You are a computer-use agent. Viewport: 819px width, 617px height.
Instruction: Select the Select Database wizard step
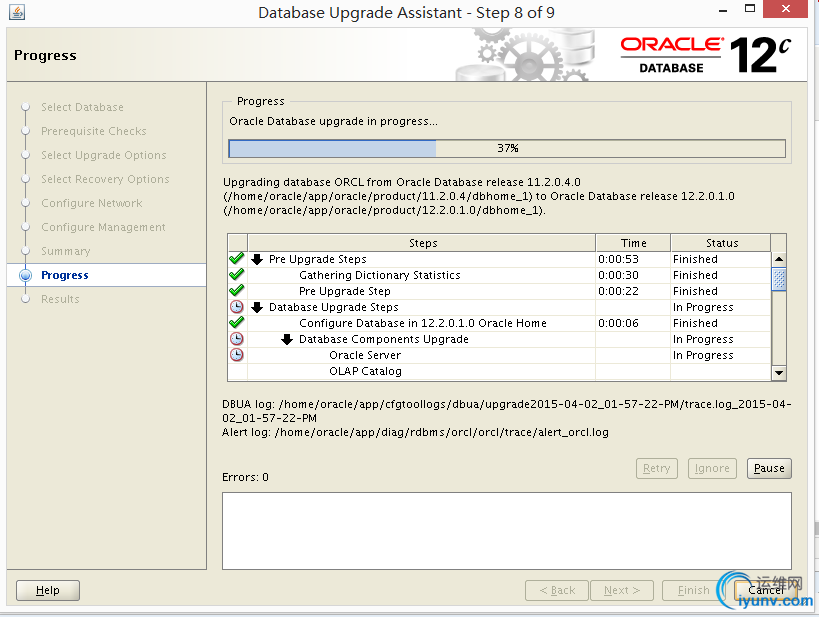tap(83, 107)
